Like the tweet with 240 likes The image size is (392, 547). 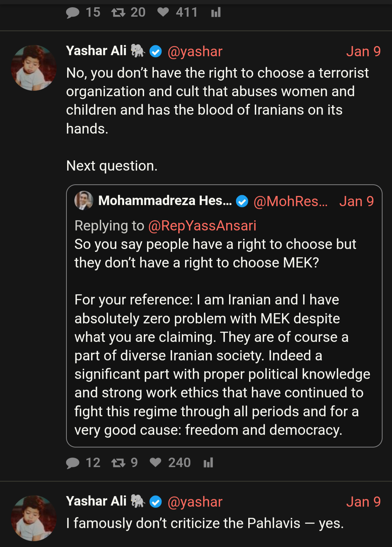pyautogui.click(x=155, y=462)
